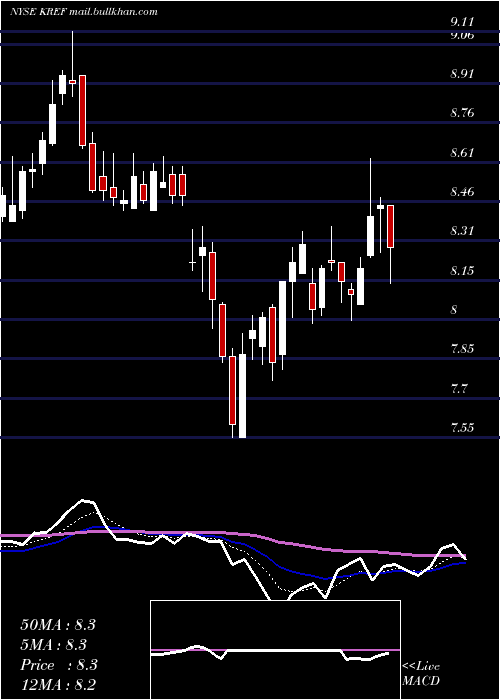
Task: Click inside the Live MACD inset chart
Action: coord(275,650)
